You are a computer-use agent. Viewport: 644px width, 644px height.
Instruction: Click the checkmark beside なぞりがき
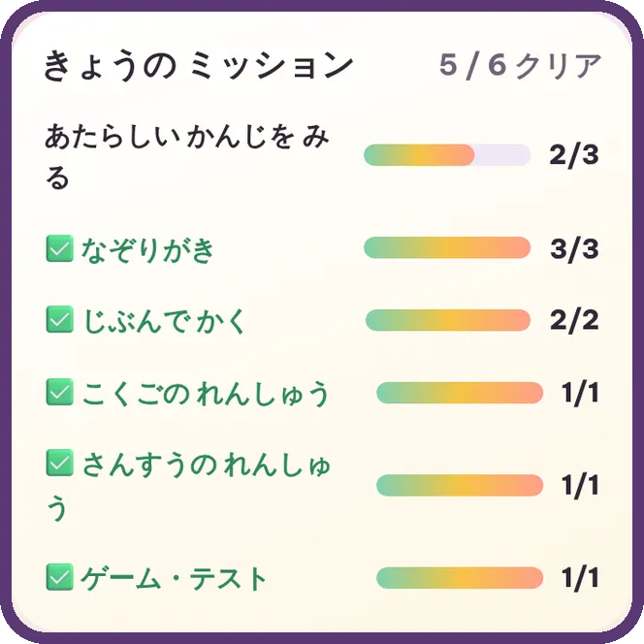[59, 248]
